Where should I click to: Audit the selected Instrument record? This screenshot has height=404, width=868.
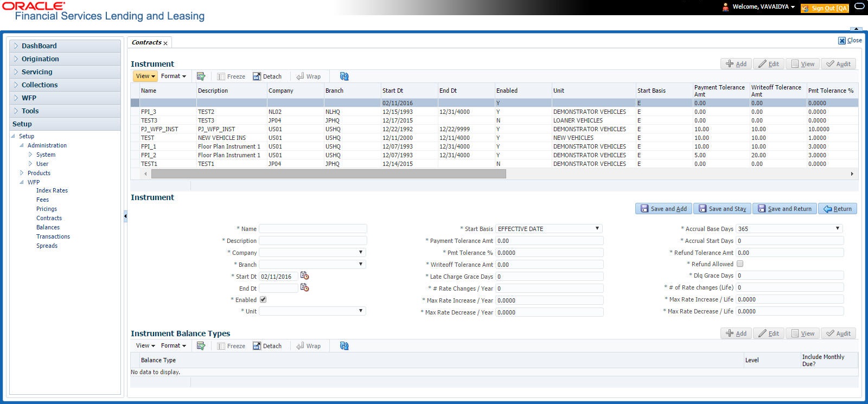839,64
